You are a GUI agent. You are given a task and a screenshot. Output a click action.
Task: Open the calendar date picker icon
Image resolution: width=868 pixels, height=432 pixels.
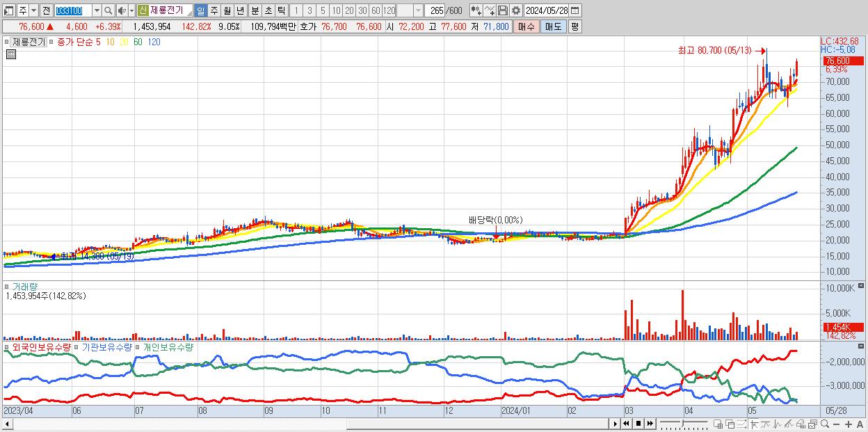[574, 10]
